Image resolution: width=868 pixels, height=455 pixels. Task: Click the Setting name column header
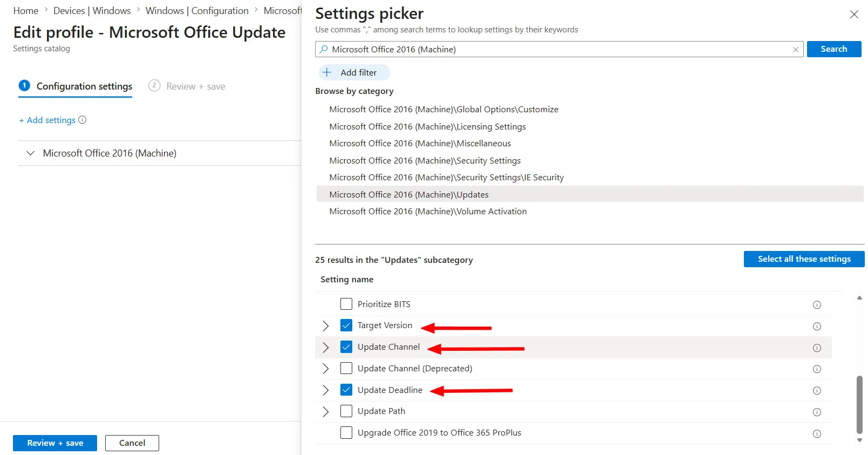click(347, 280)
